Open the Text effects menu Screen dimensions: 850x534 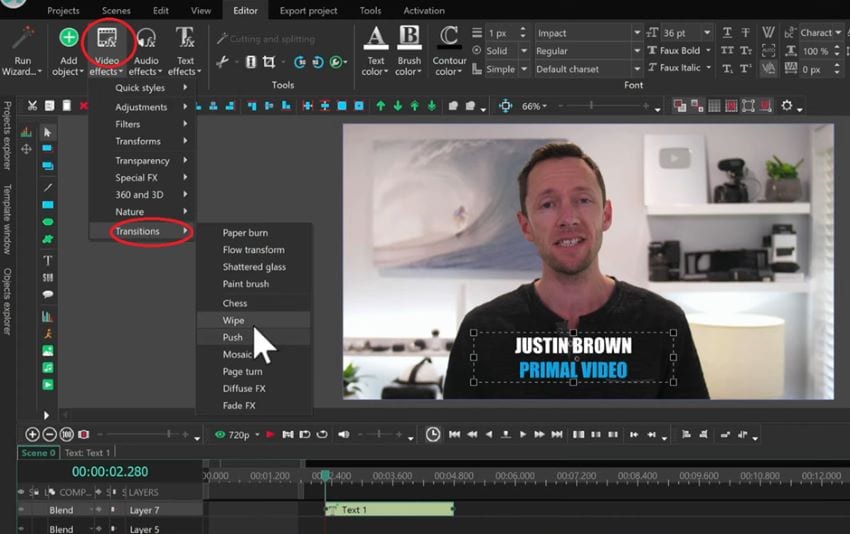(x=185, y=52)
